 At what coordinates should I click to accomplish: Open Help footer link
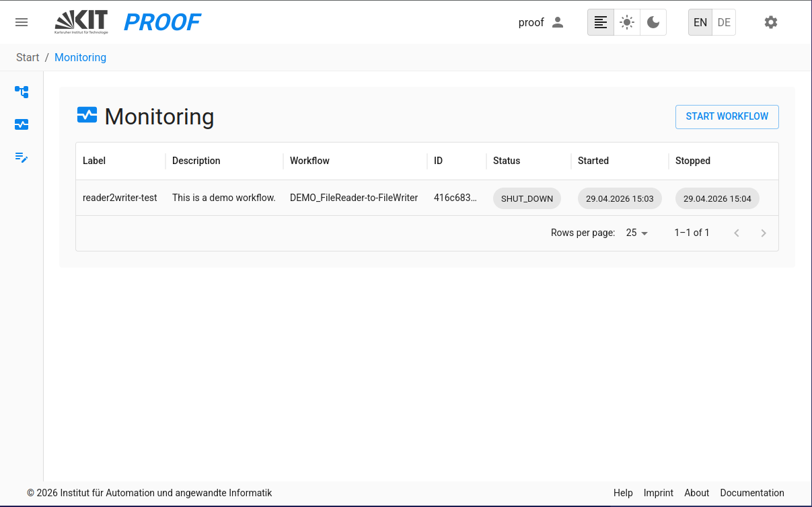(623, 493)
